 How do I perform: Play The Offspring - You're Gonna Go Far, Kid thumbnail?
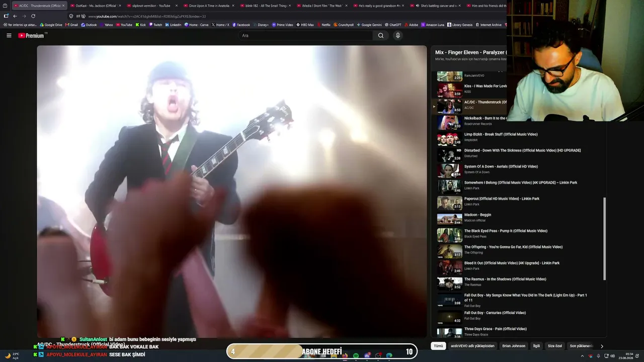[449, 251]
